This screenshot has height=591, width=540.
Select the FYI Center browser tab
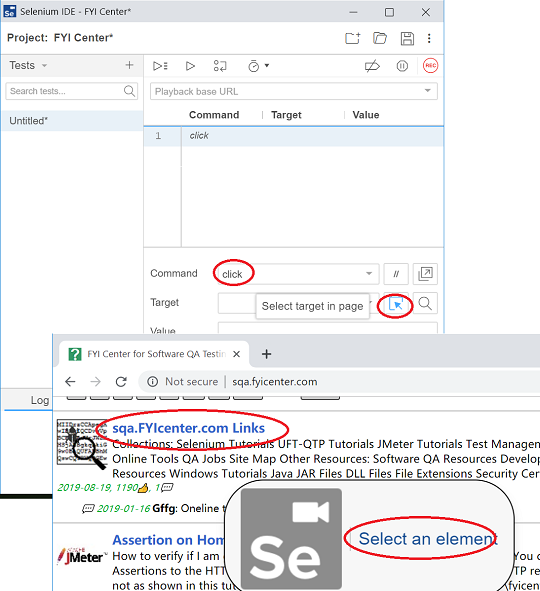tap(155, 354)
